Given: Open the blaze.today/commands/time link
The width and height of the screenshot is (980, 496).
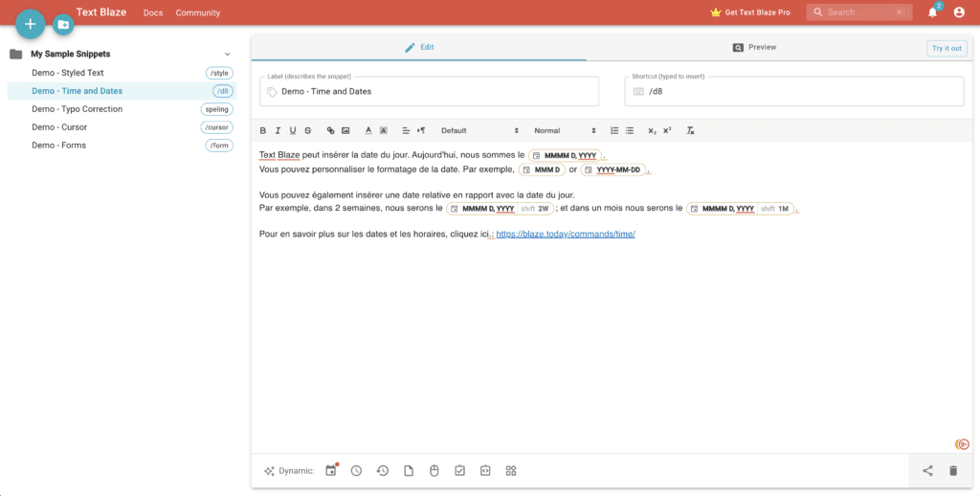Looking at the screenshot, I should [x=566, y=234].
